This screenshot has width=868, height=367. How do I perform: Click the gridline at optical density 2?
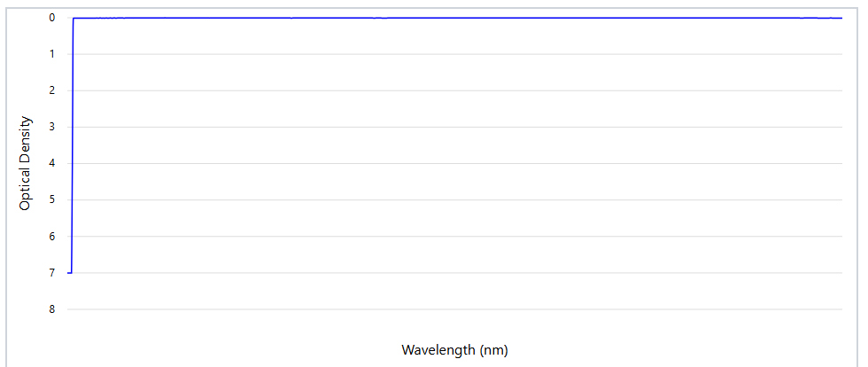point(454,90)
